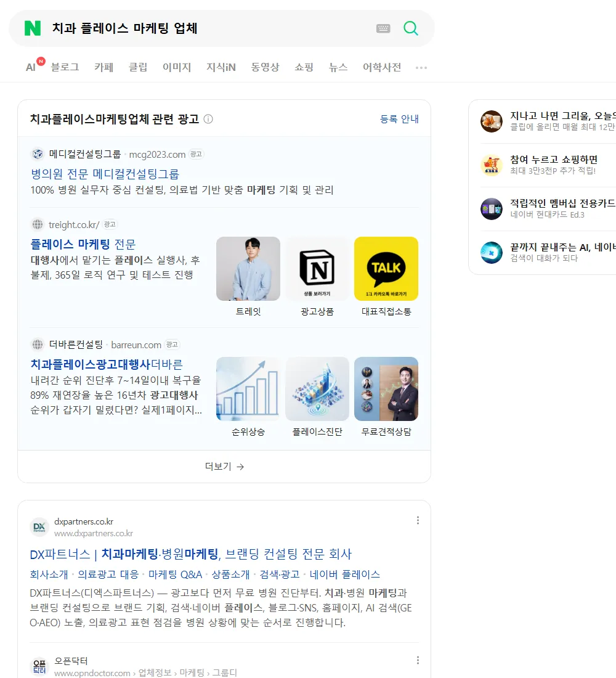Image resolution: width=616 pixels, height=678 pixels.
Task: Click the green magnifier search icon
Action: pos(411,28)
